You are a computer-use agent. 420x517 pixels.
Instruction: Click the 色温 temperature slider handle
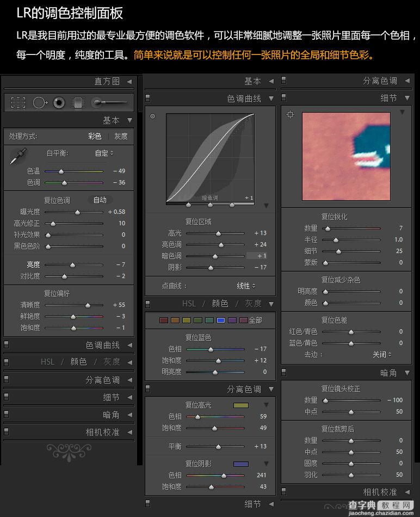coord(61,171)
